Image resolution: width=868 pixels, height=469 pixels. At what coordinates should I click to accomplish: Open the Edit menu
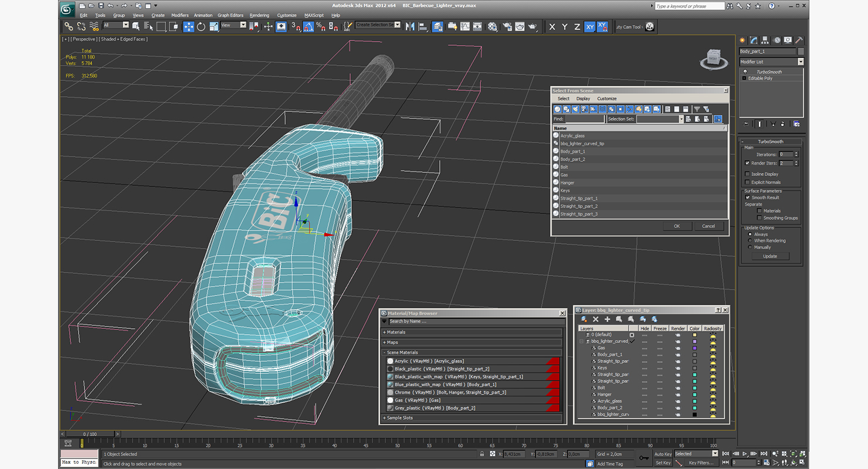tap(83, 15)
